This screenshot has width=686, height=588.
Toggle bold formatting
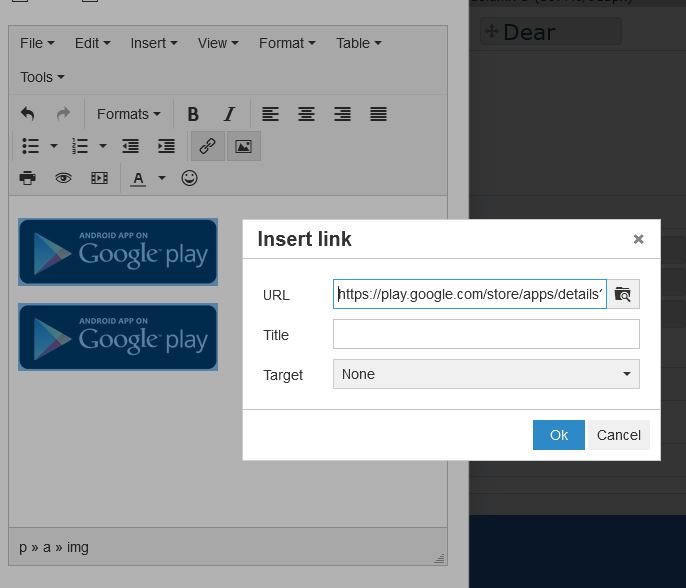[x=193, y=114]
